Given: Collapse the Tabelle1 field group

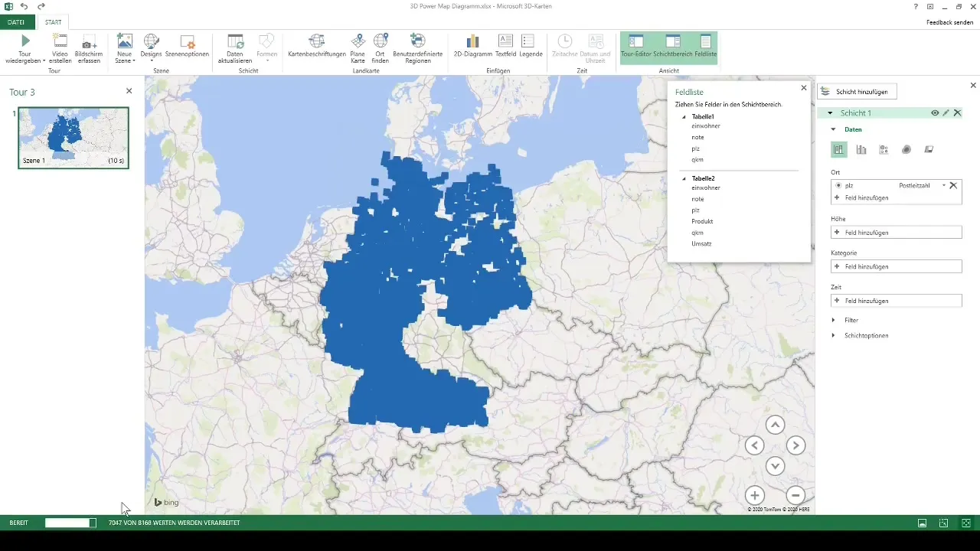Looking at the screenshot, I should [x=684, y=116].
